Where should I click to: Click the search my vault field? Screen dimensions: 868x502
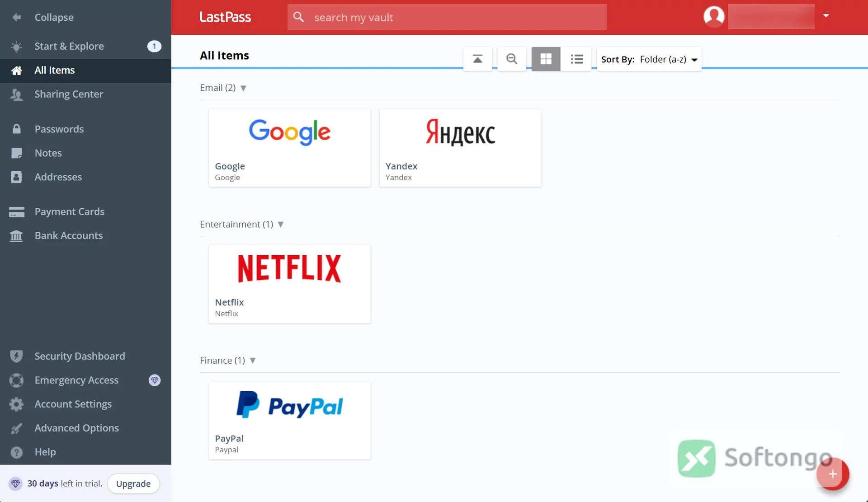[447, 17]
